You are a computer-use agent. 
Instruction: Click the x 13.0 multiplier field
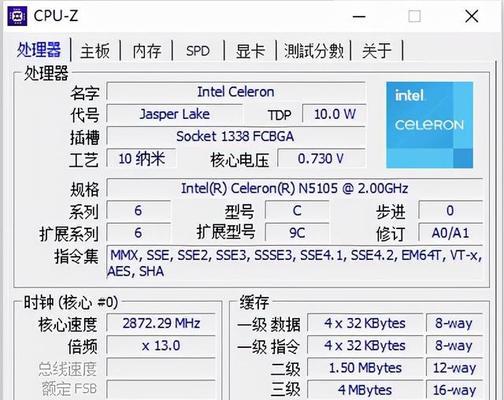pos(161,346)
